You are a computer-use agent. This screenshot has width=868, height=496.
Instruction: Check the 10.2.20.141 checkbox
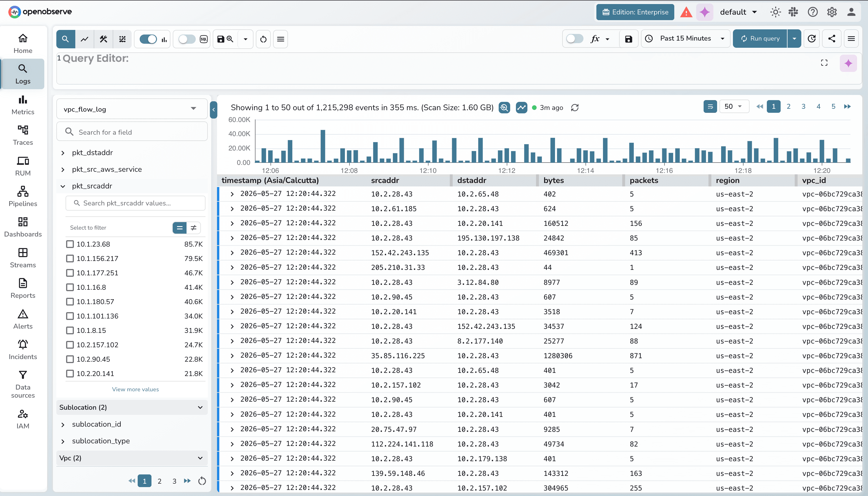tap(70, 373)
